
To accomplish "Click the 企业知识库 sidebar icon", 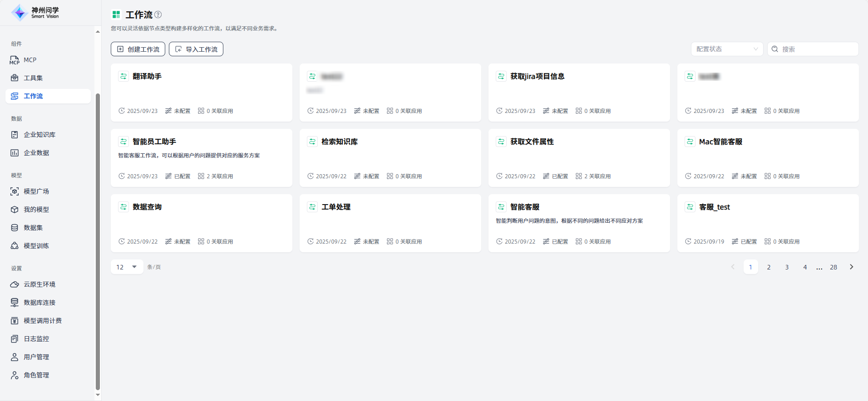I will coord(15,135).
